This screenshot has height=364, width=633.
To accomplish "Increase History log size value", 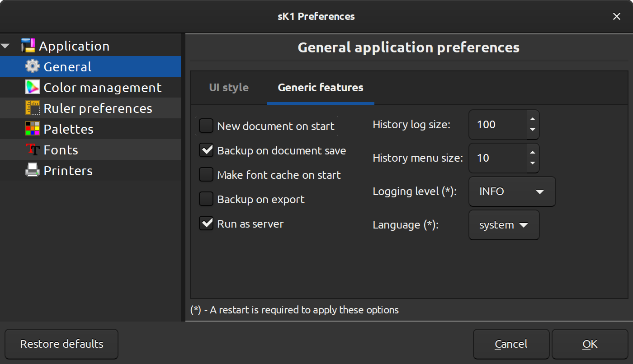I will 533,119.
